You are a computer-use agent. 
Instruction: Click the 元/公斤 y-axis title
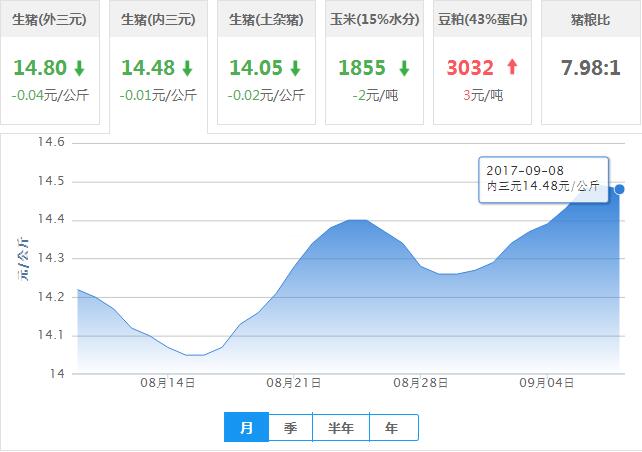[x=23, y=259]
